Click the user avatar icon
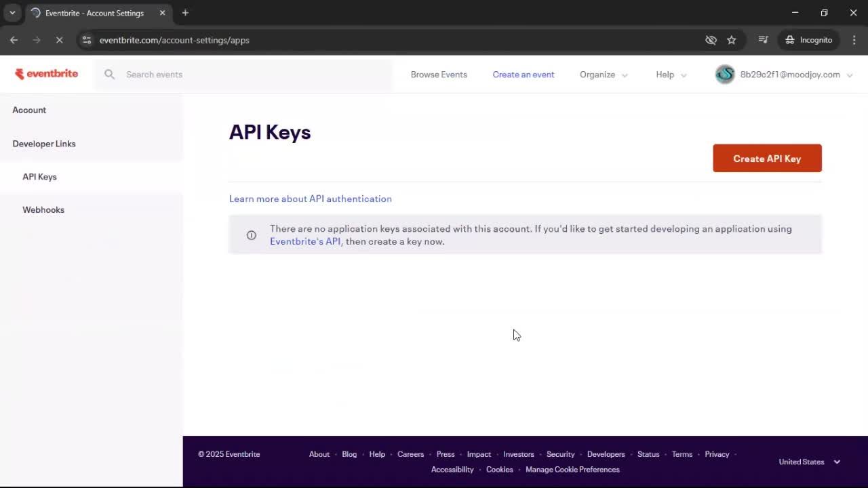 (725, 75)
